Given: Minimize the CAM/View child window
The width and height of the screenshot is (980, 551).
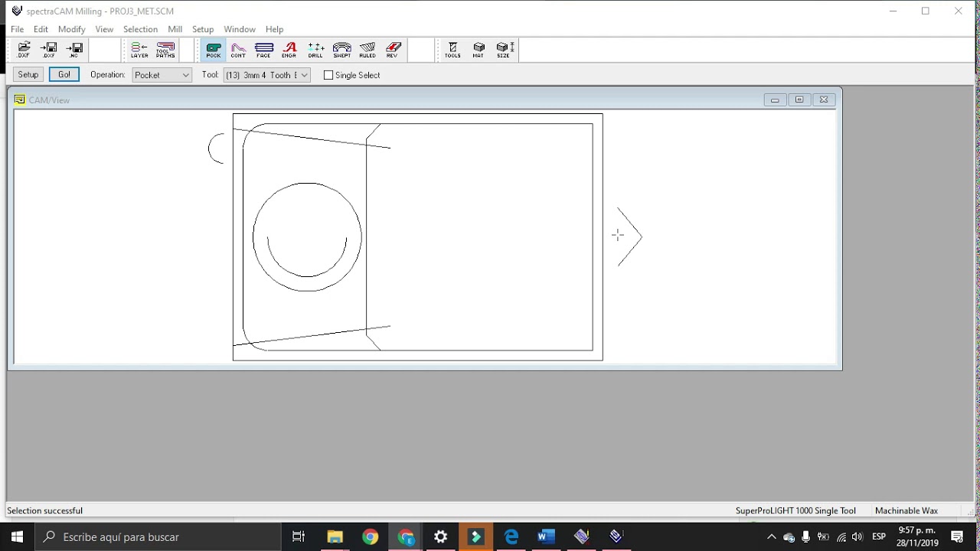Looking at the screenshot, I should (775, 99).
